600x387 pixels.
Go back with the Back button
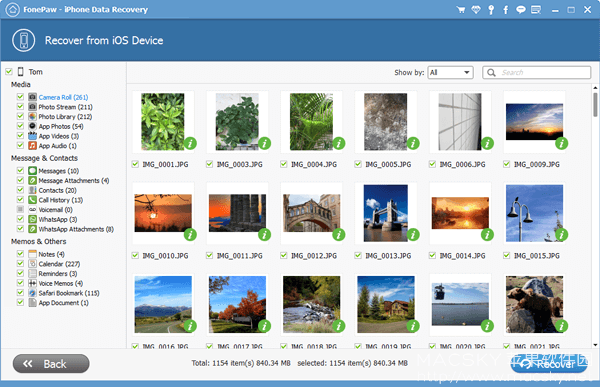point(51,364)
